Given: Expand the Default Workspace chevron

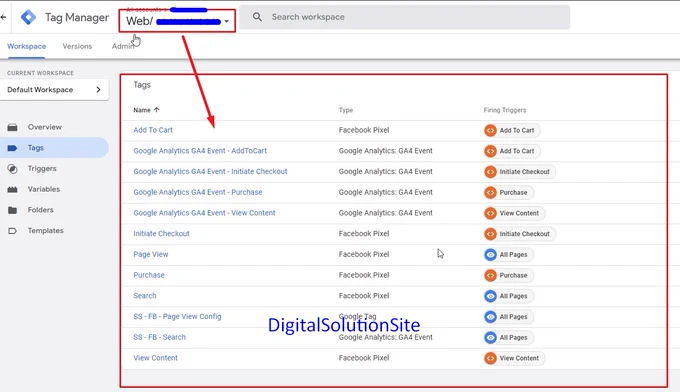Looking at the screenshot, I should 98,89.
